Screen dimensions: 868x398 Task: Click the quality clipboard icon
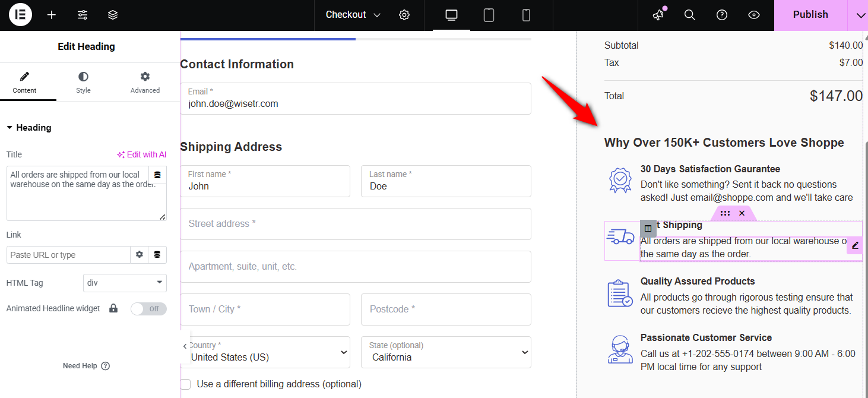[x=620, y=293]
